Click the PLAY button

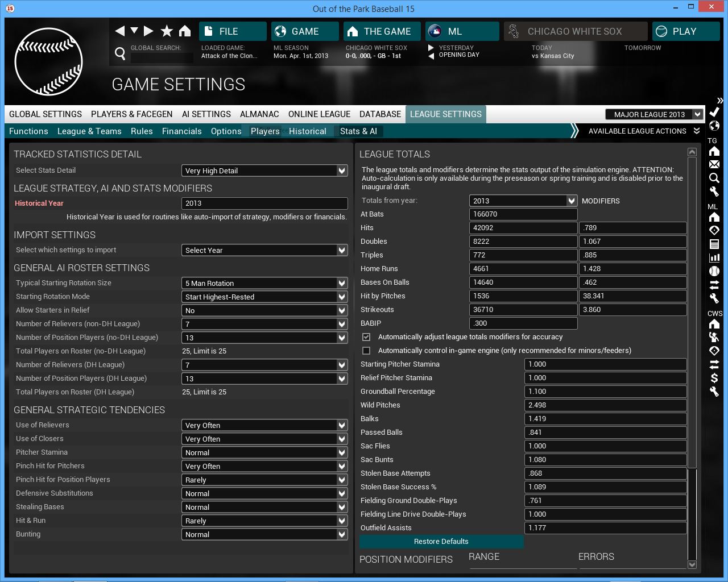click(685, 31)
